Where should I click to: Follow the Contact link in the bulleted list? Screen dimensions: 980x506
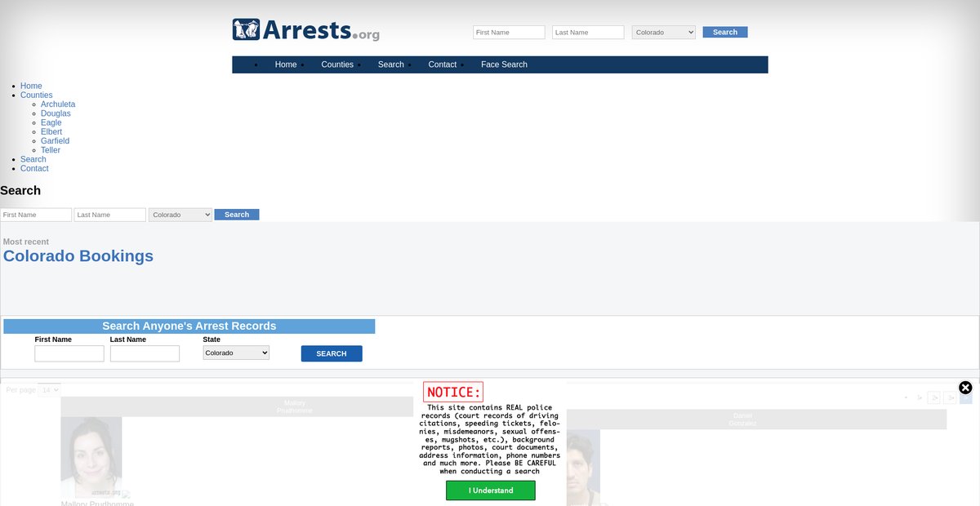pos(34,169)
